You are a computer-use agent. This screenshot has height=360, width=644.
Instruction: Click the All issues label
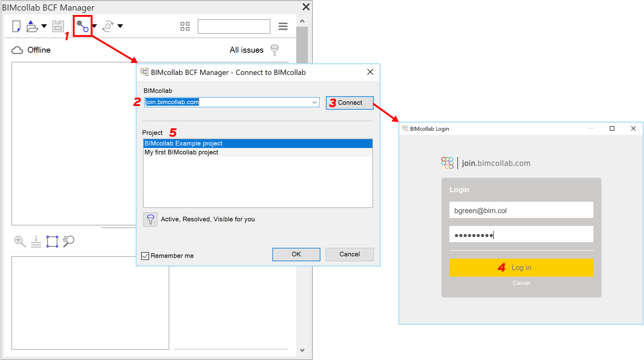click(246, 50)
